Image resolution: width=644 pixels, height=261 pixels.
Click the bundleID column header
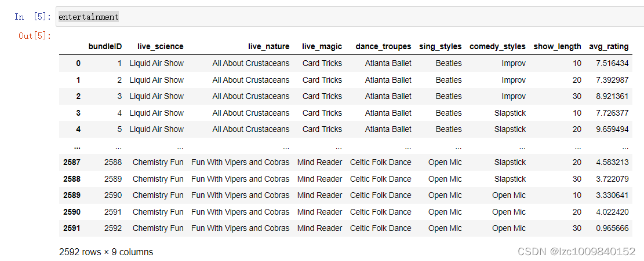pyautogui.click(x=105, y=47)
